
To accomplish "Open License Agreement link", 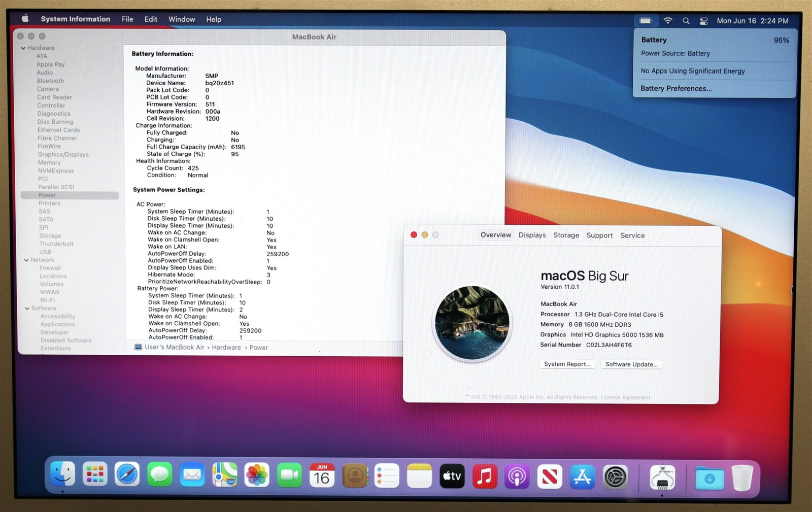I will [625, 397].
